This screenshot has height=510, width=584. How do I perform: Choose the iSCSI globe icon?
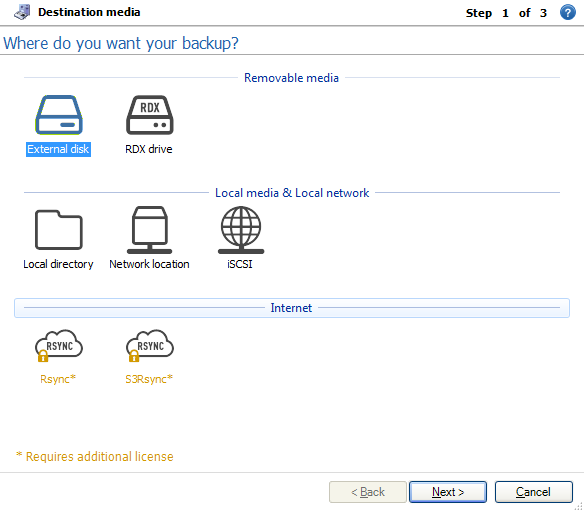pyautogui.click(x=241, y=230)
